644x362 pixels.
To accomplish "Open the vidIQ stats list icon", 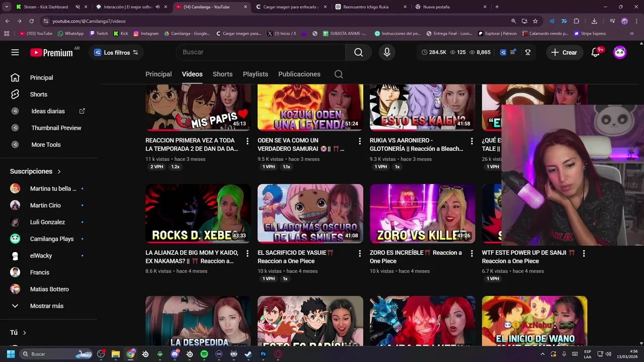I will pos(513,52).
